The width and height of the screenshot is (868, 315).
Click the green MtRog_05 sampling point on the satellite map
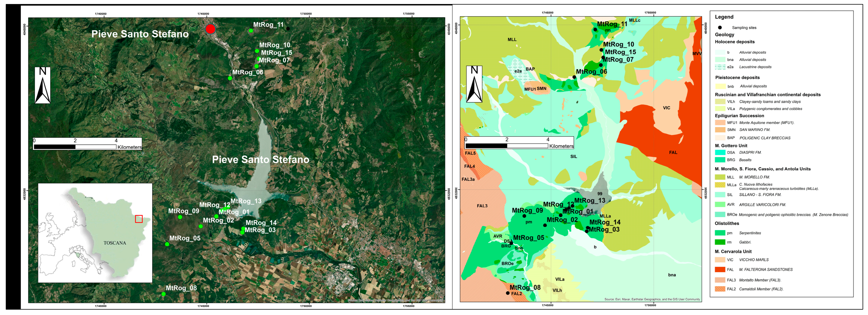(x=167, y=244)
